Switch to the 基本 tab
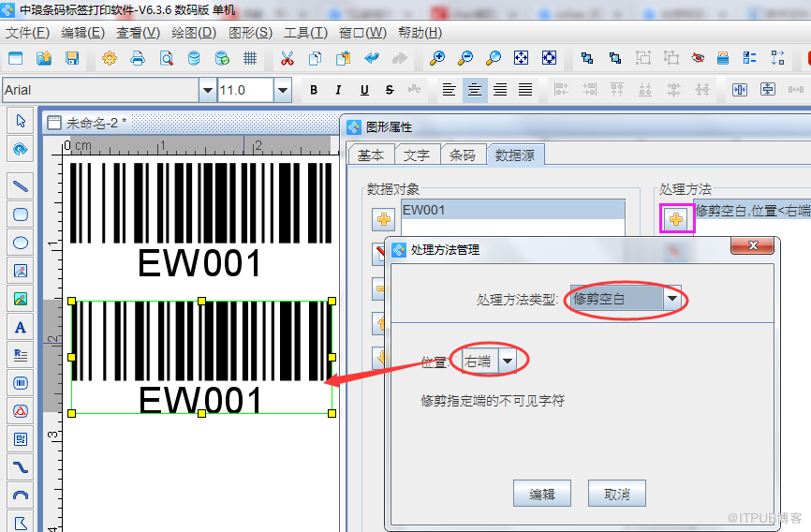This screenshot has height=532, width=811. point(371,155)
